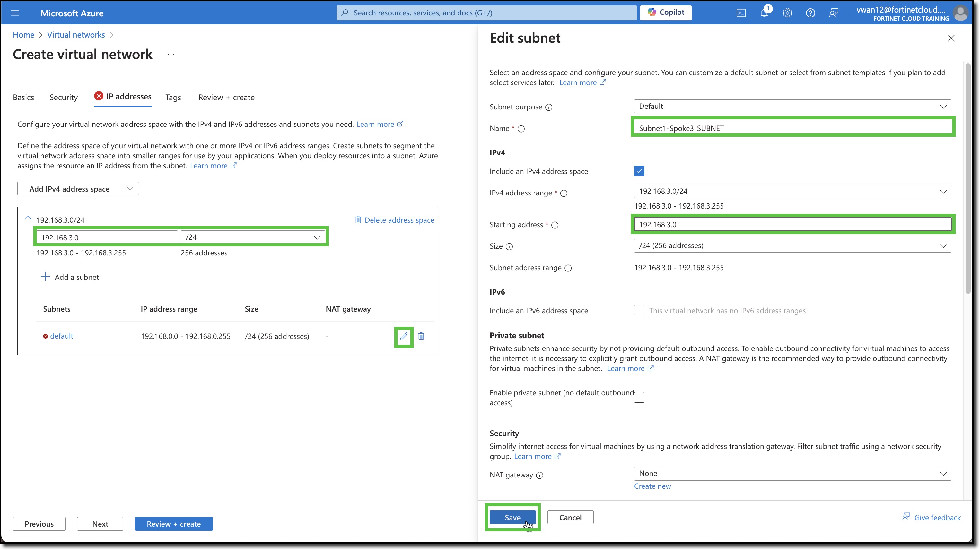
Task: Open the Azure portal hamburger menu
Action: (15, 13)
